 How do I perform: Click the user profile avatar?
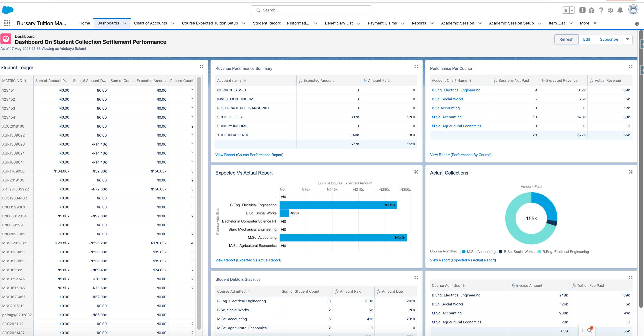coord(633,10)
